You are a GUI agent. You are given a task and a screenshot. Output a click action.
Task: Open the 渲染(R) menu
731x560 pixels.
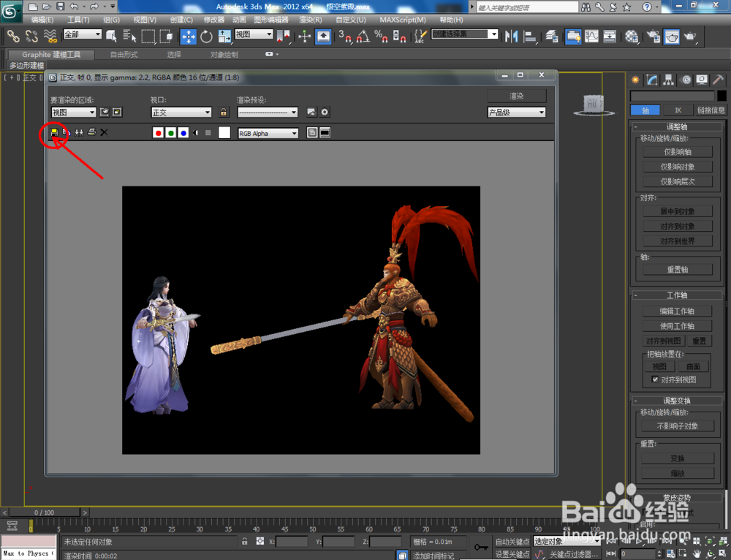tap(311, 20)
